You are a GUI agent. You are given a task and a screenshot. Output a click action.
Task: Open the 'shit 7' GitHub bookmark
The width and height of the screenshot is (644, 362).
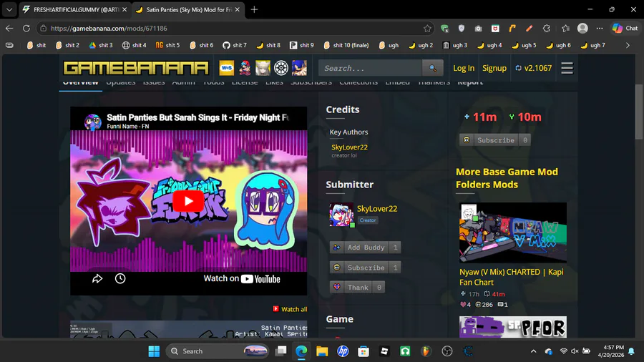[x=235, y=45]
